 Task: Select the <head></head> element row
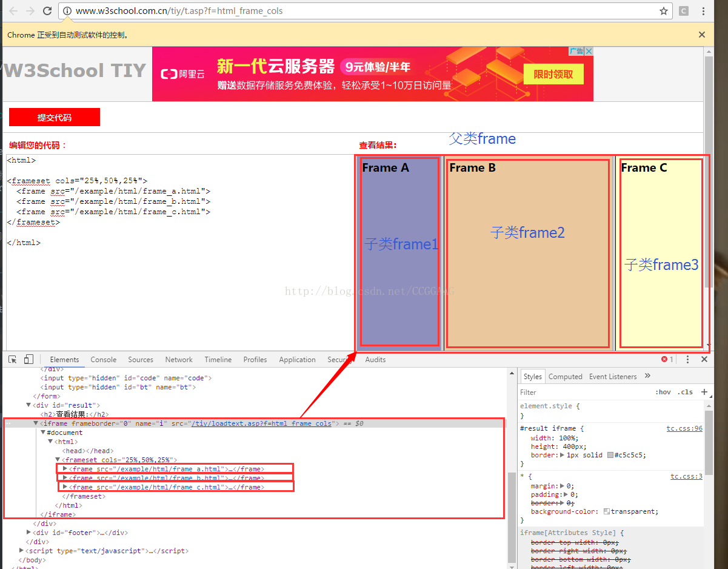point(88,451)
